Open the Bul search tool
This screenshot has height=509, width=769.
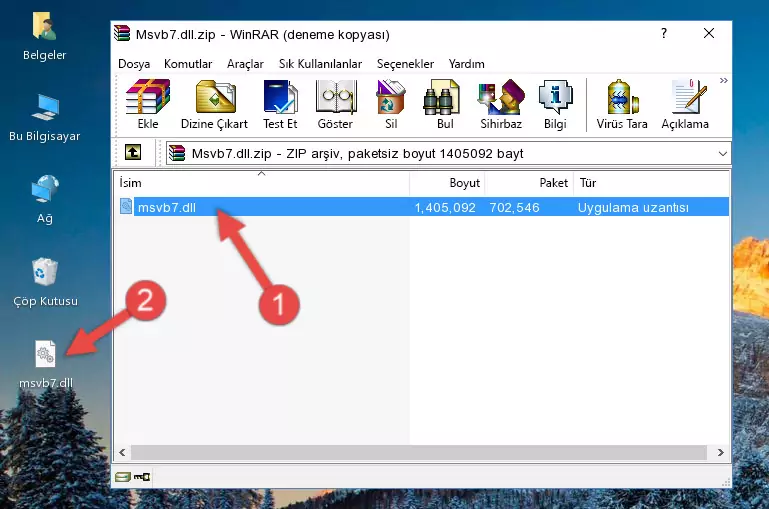445,104
